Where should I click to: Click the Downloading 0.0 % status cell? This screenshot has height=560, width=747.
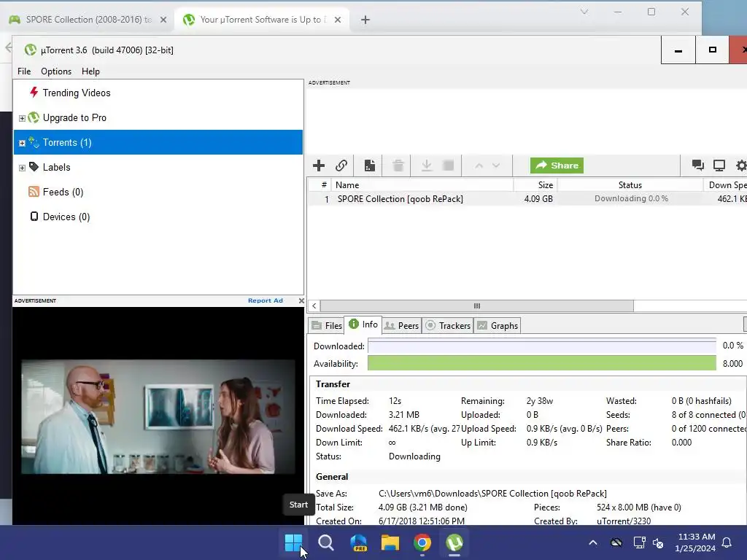[631, 198]
